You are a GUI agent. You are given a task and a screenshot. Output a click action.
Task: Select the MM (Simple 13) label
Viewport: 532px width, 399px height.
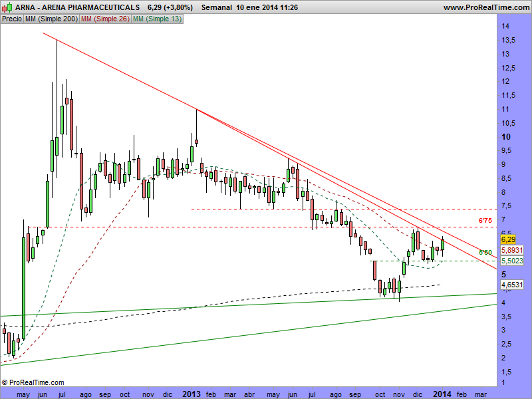click(x=157, y=19)
